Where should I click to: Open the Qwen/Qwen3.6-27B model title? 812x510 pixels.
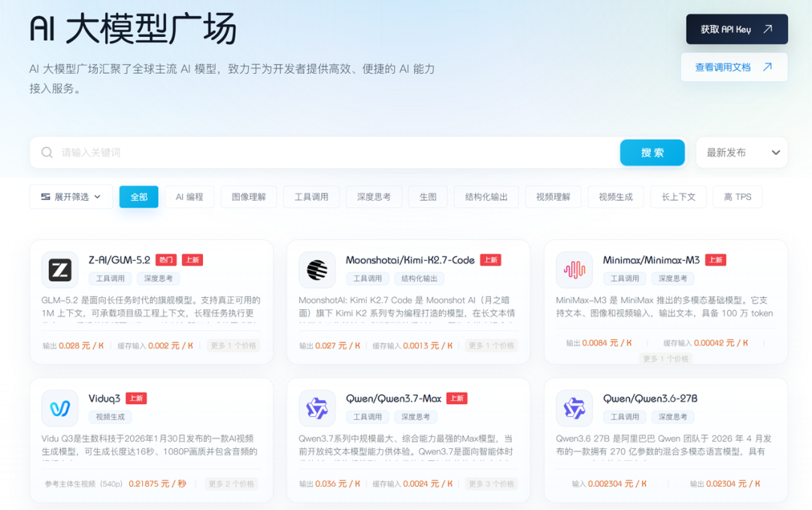650,399
